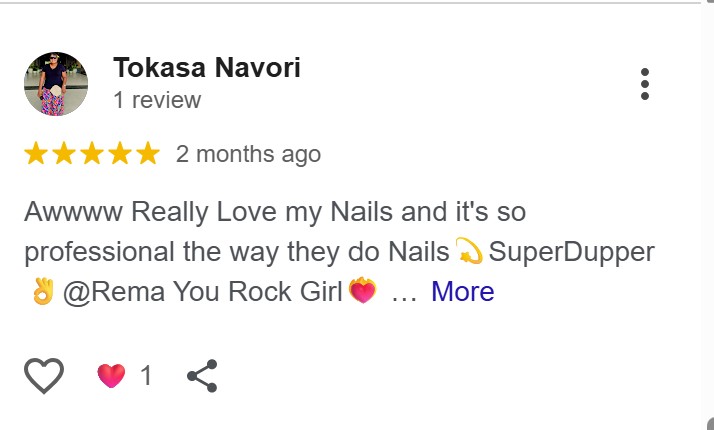Click the middle gold star in the rating

click(92, 154)
